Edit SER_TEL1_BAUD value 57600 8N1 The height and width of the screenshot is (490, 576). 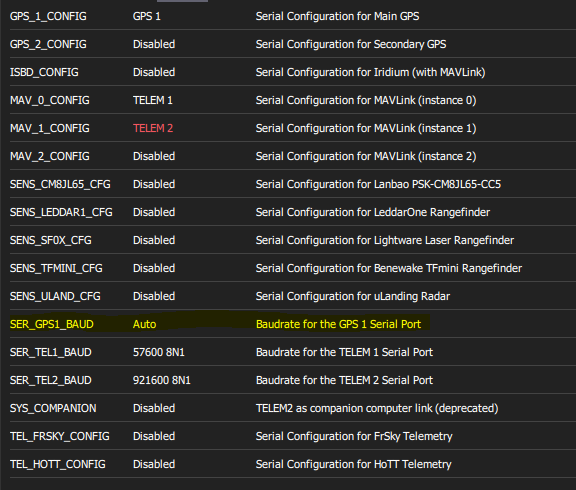159,352
